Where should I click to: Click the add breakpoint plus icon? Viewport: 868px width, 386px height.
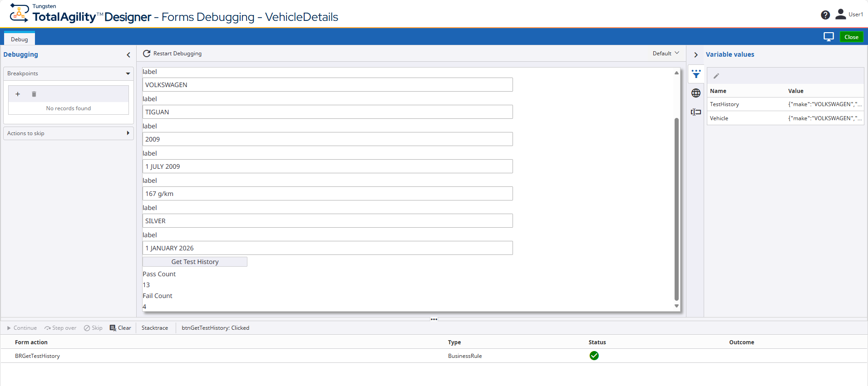[x=18, y=94]
